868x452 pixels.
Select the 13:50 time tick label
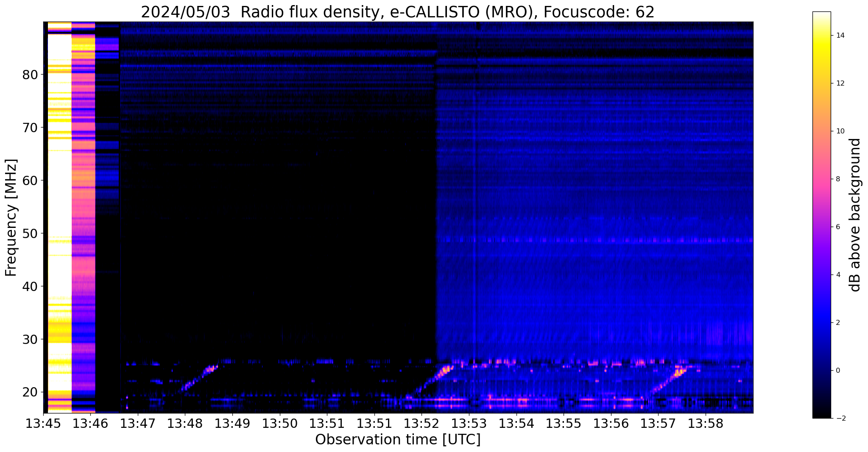(x=279, y=423)
